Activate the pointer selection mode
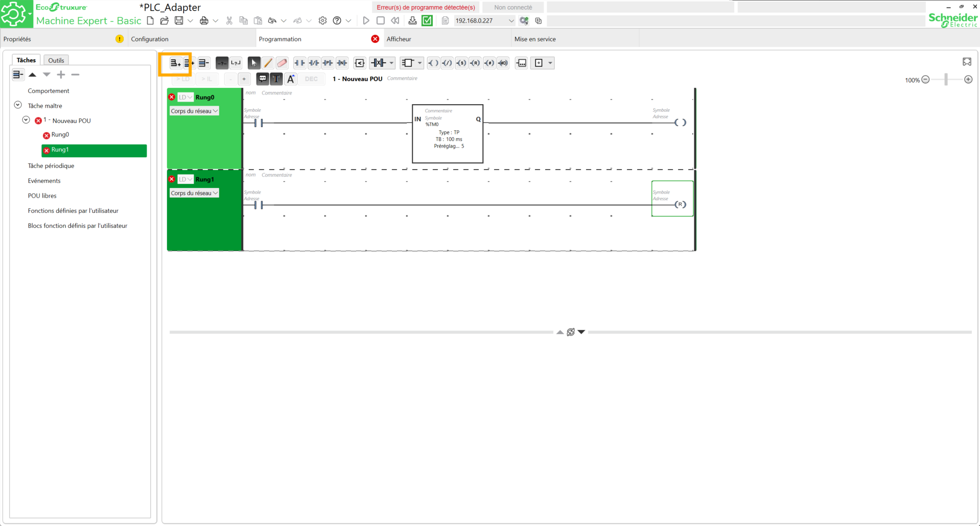This screenshot has width=980, height=526. click(253, 63)
